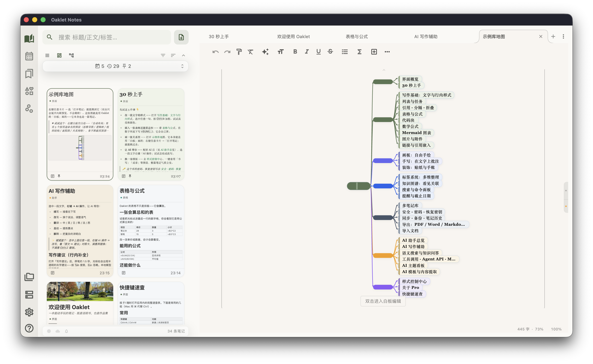Click the AI 助手总览 mind map node
Image resolution: width=593 pixels, height=364 pixels.
(x=413, y=240)
